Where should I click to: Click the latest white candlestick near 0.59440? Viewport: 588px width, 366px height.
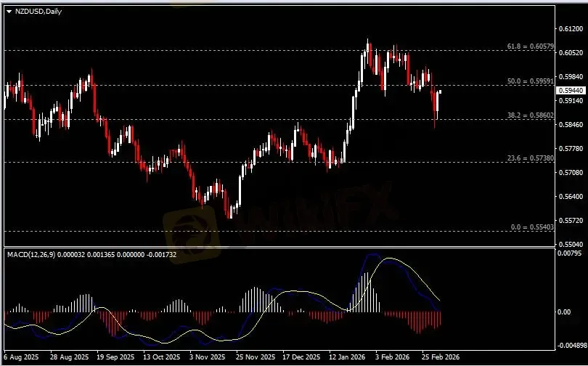440,92
